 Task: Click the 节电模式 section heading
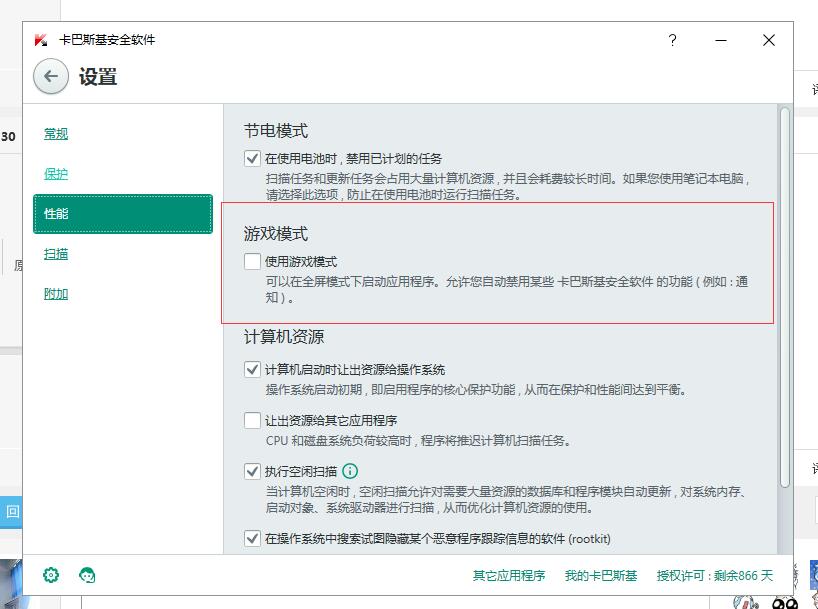(x=276, y=130)
